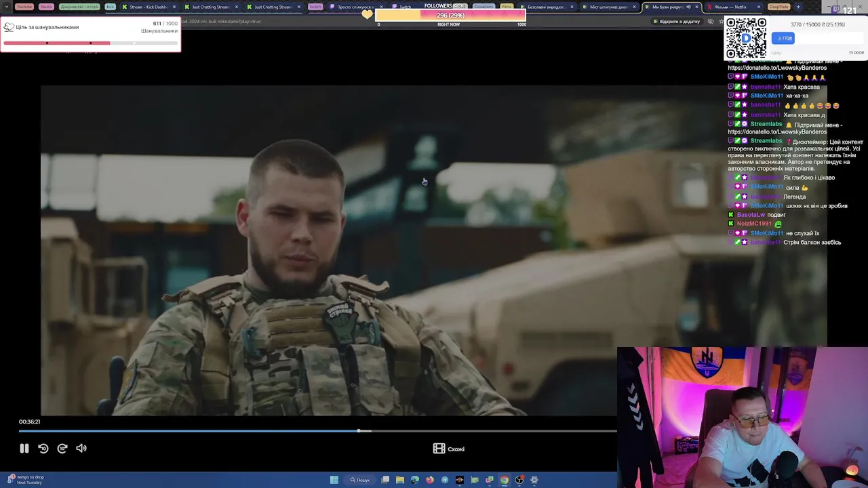Viewport: 868px width, 488px height.
Task: Click chat message 'Стрім балкон заебісь'
Action: pyautogui.click(x=812, y=242)
